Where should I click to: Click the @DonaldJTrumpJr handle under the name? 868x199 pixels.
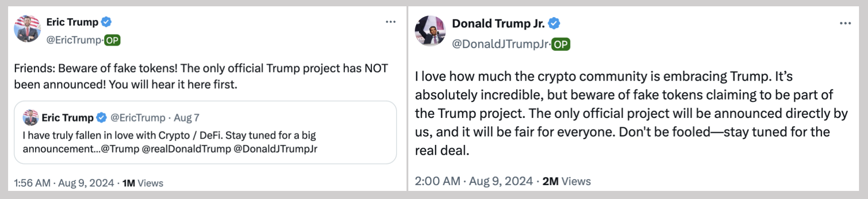point(500,44)
